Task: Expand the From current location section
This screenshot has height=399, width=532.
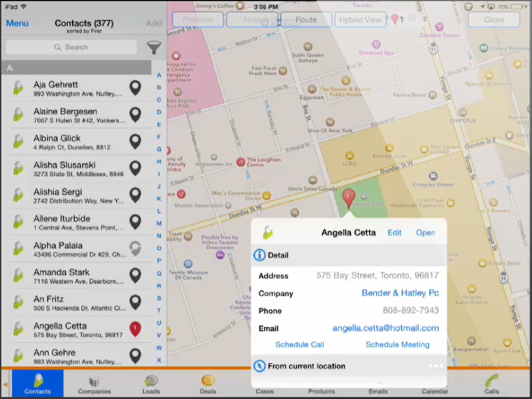Action: (x=349, y=366)
